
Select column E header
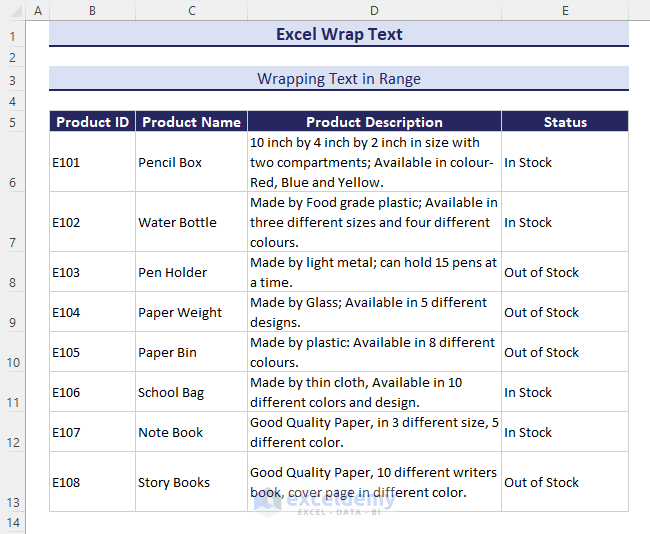pos(565,10)
